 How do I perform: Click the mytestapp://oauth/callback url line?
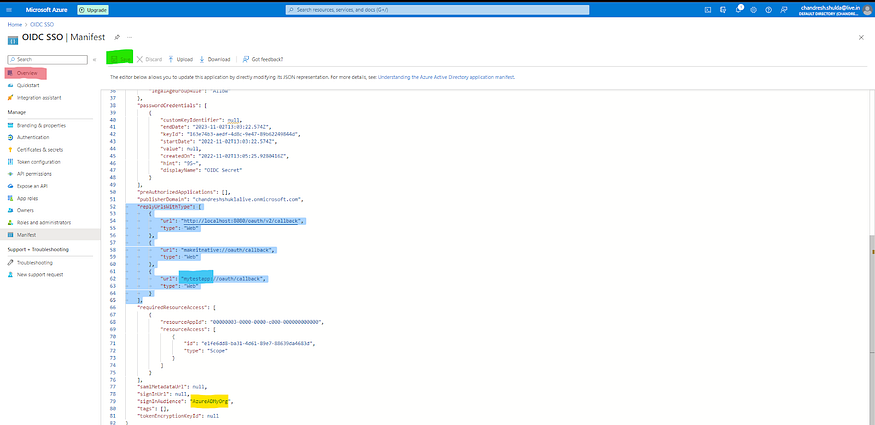(x=214, y=278)
